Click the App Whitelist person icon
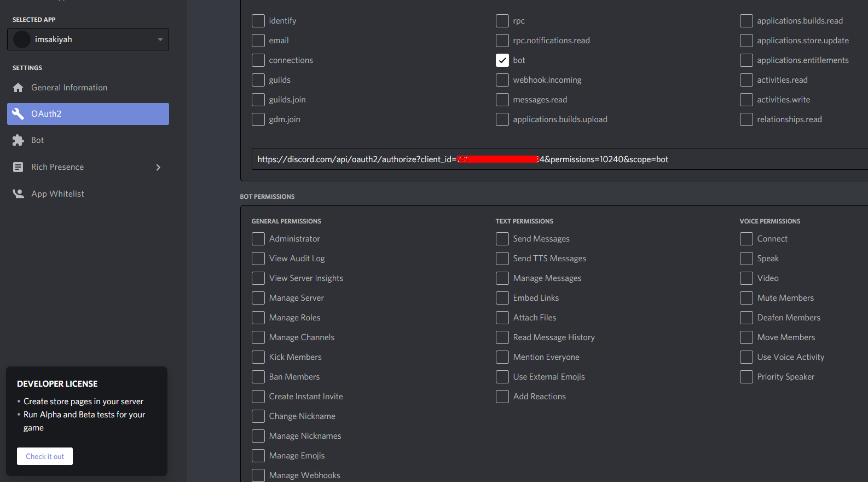This screenshot has height=482, width=868. (x=18, y=194)
